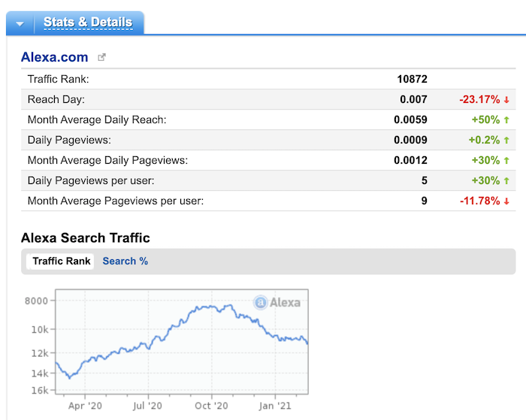This screenshot has height=420, width=526.
Task: Click the Daily Pageviews: label
Action: (69, 140)
